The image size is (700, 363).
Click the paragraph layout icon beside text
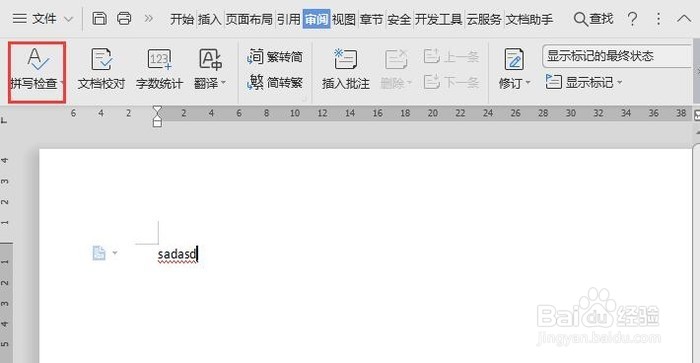[99, 253]
